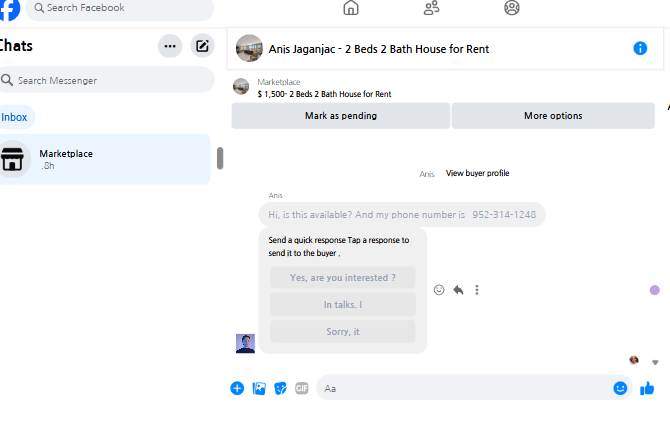Click Mark as pending button

pyautogui.click(x=341, y=116)
